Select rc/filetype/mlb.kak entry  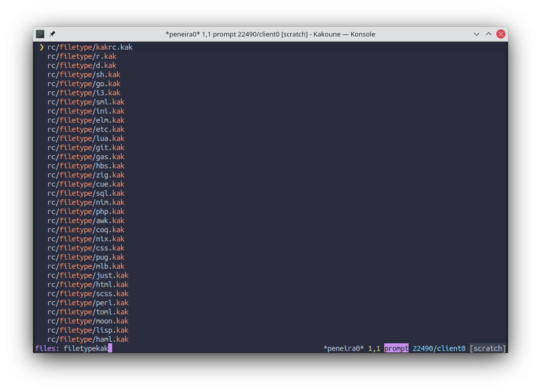coord(86,266)
